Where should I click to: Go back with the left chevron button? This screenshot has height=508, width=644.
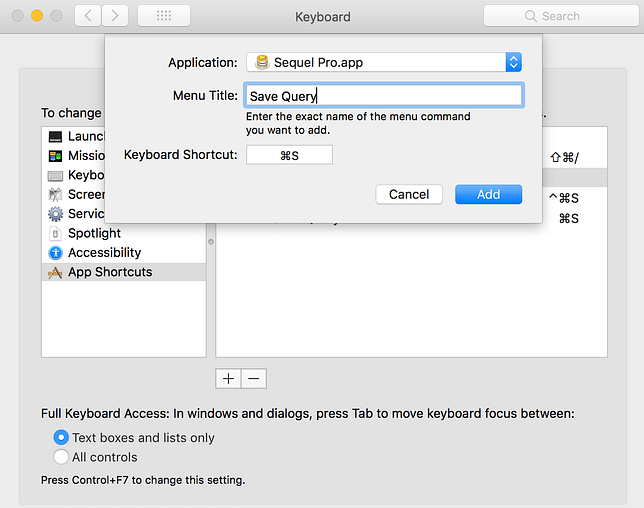tap(87, 16)
